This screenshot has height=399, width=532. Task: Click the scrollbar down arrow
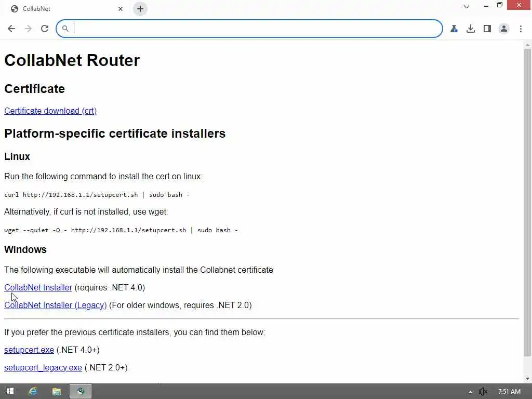pos(527,379)
